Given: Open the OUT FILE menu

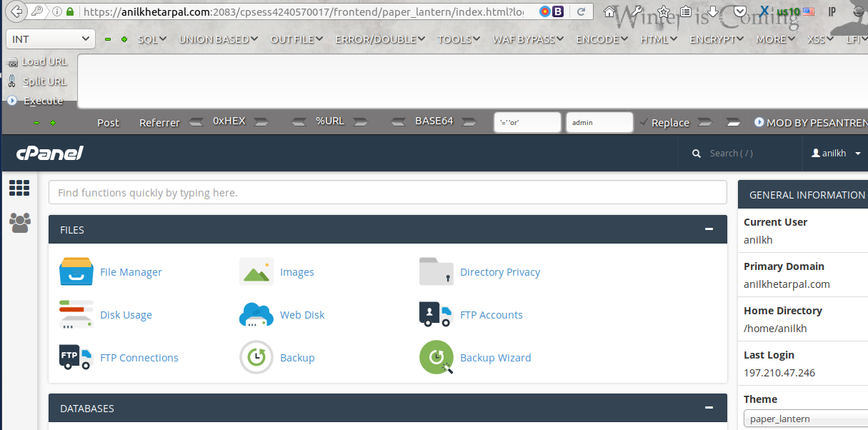Looking at the screenshot, I should tap(296, 39).
